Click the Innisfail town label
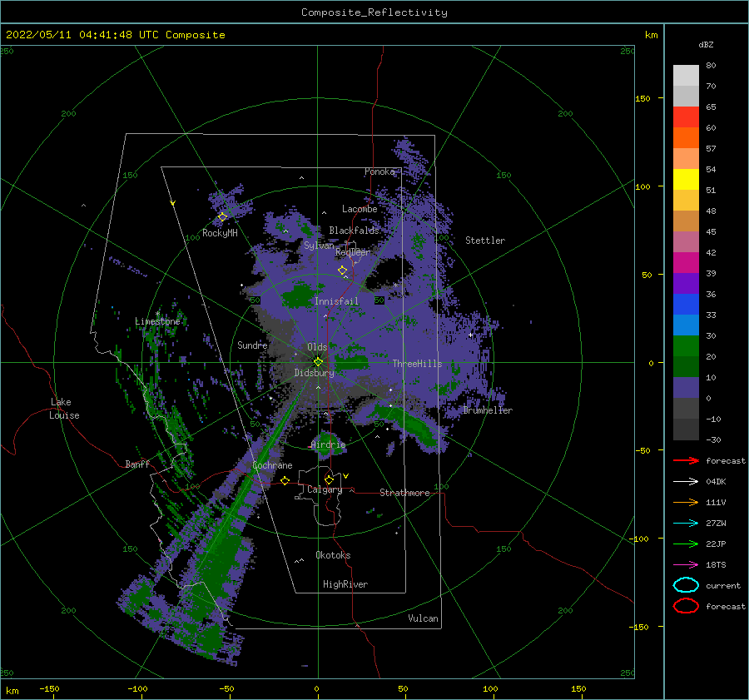The height and width of the screenshot is (700, 749). [x=336, y=301]
